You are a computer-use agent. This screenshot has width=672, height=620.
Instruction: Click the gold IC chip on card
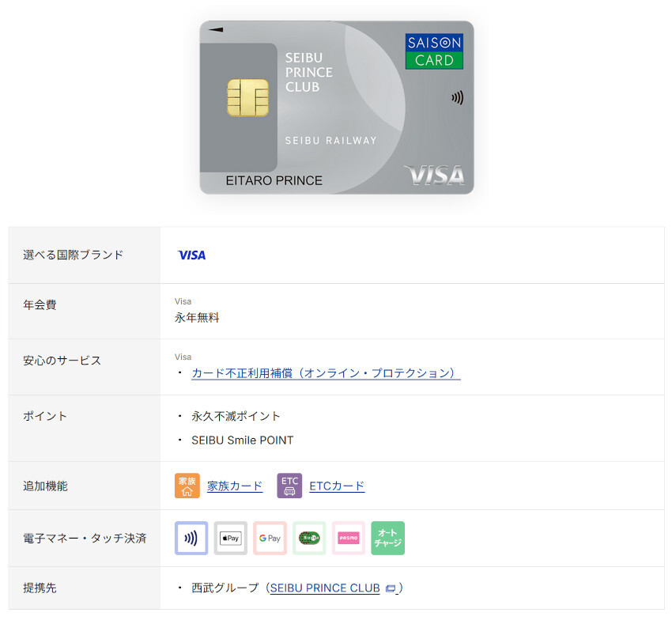(247, 98)
